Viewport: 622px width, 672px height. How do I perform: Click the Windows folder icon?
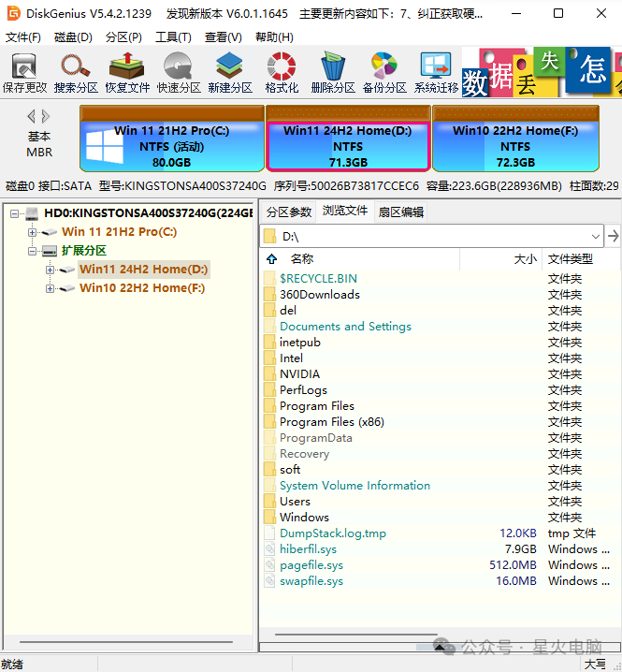(269, 518)
